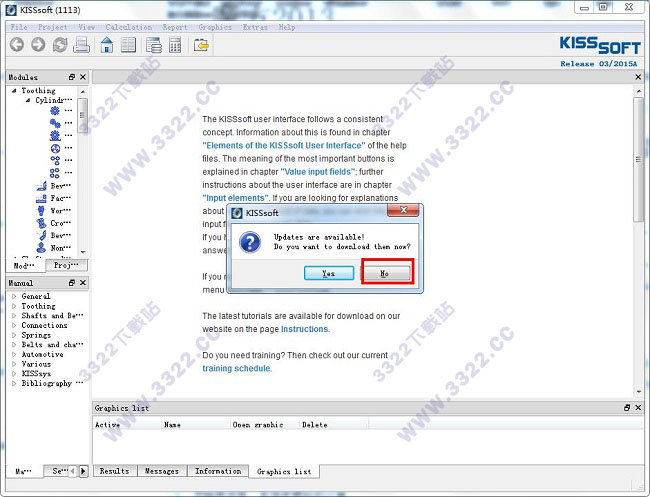650x497 pixels.
Task: Open the database tool toolbar icon
Action: (153, 45)
